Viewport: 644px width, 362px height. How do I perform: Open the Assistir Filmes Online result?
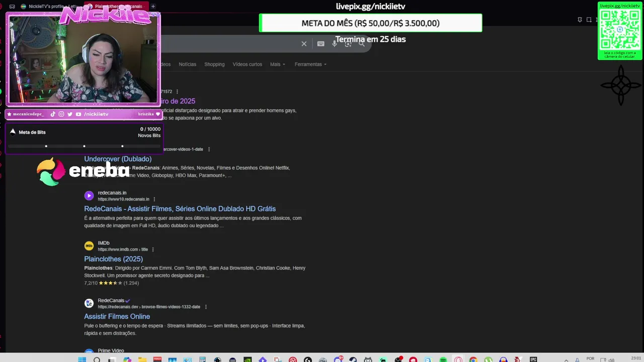point(117,316)
